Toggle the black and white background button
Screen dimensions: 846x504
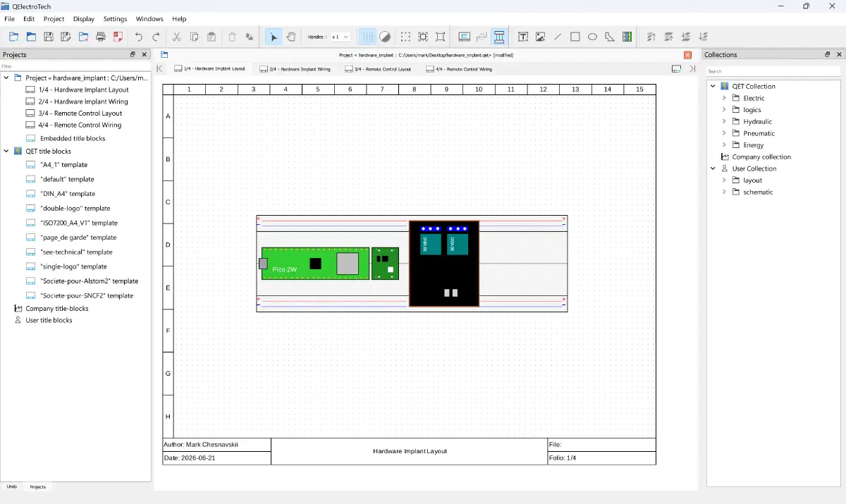point(385,37)
